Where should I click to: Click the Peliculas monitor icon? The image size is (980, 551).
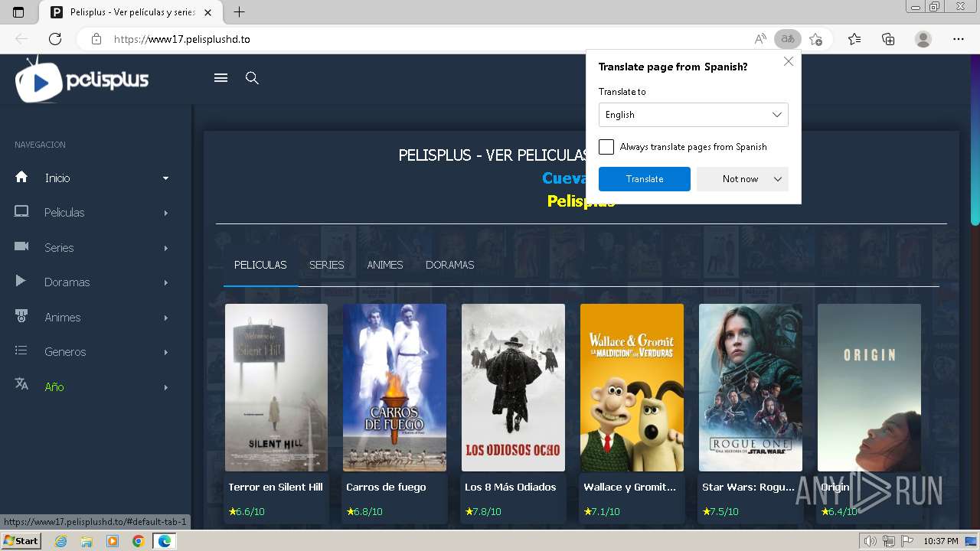(x=21, y=212)
